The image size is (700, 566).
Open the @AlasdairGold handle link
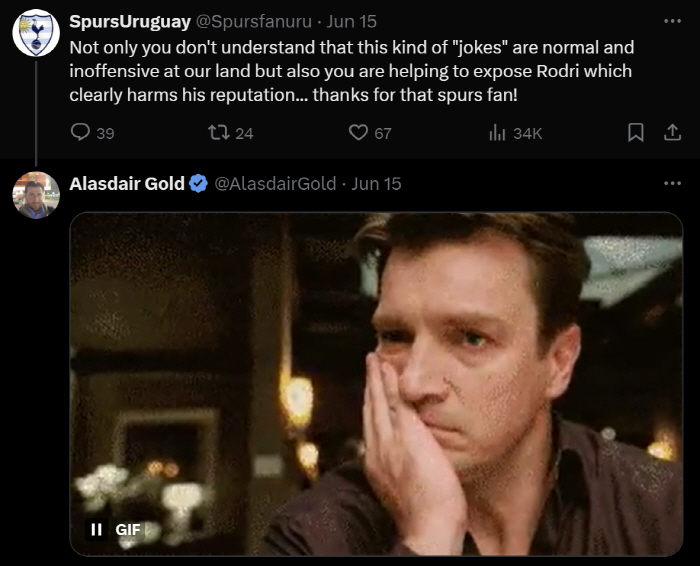[275, 183]
